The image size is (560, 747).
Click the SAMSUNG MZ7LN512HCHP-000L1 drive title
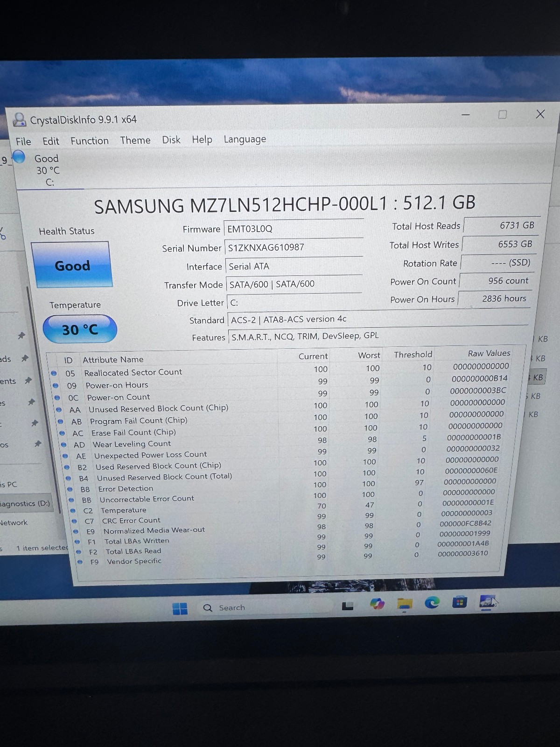(285, 204)
